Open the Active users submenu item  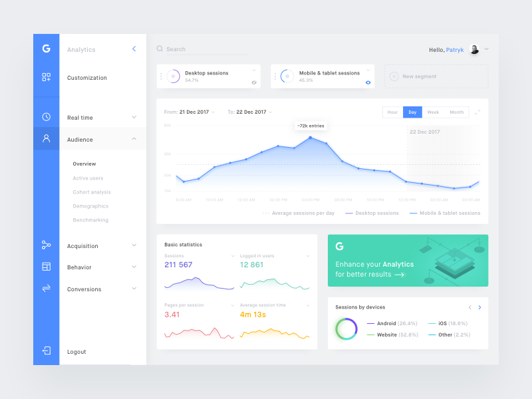(88, 178)
